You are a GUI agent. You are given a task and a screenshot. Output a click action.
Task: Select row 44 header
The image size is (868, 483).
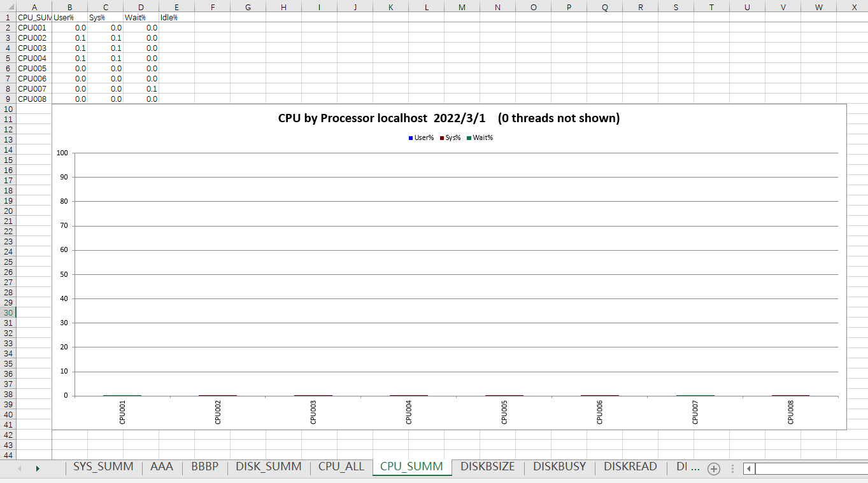tap(8, 455)
